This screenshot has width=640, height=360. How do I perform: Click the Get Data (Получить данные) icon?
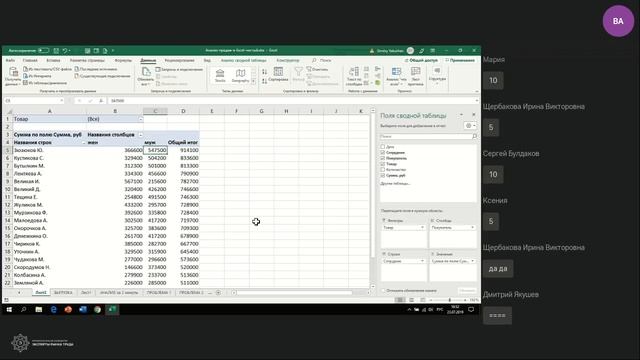pos(13,72)
